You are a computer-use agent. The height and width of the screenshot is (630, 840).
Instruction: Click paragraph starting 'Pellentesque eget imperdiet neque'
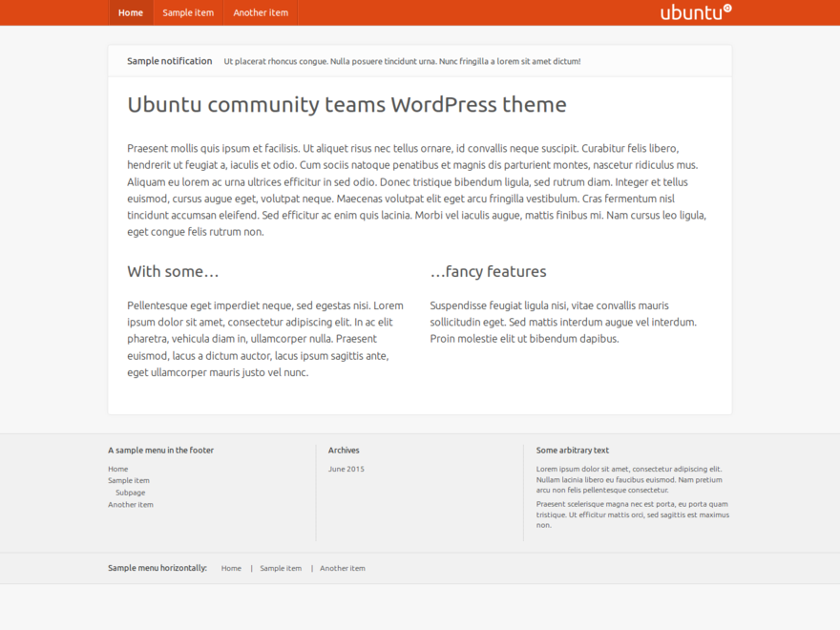pyautogui.click(x=265, y=339)
